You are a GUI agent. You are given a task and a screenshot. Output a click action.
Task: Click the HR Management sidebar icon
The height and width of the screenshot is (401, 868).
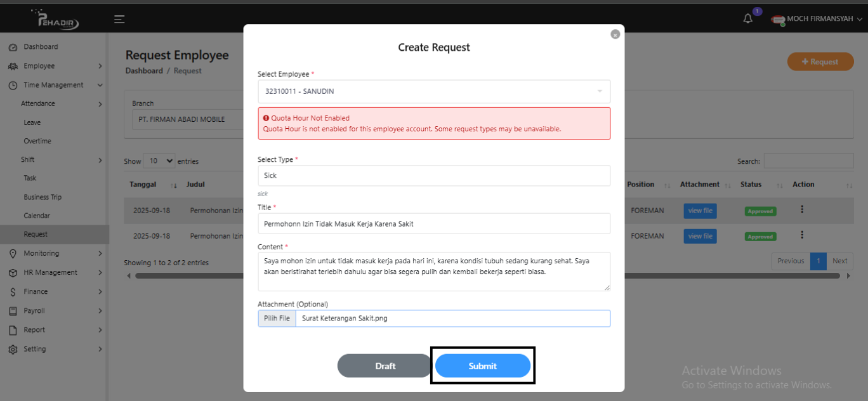13,272
